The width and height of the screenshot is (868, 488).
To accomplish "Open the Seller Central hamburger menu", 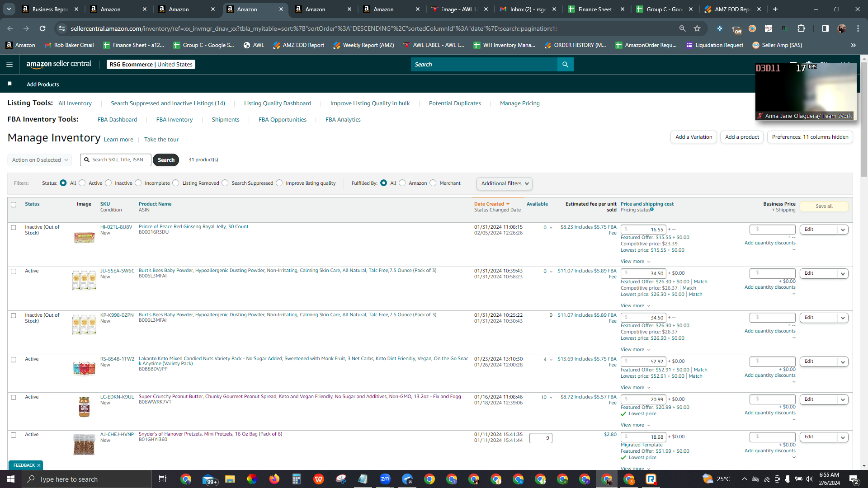I will pos(9,65).
